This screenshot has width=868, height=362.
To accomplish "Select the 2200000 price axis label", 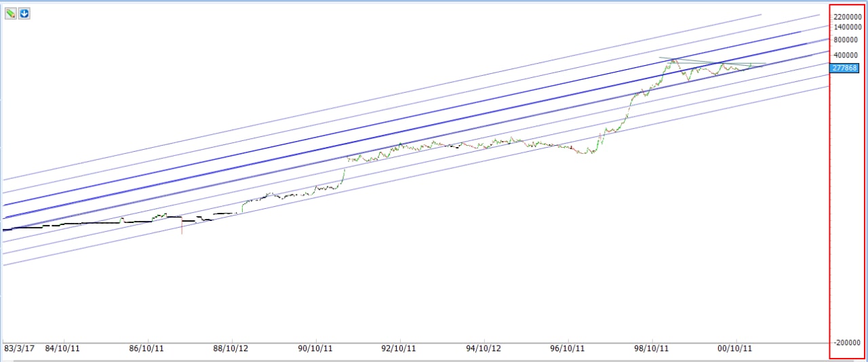I will point(848,16).
